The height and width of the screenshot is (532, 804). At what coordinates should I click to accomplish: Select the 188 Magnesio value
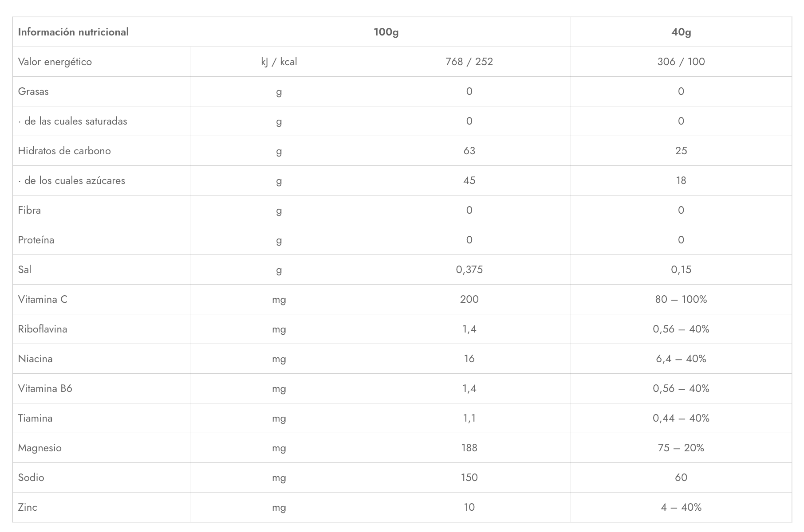469,448
